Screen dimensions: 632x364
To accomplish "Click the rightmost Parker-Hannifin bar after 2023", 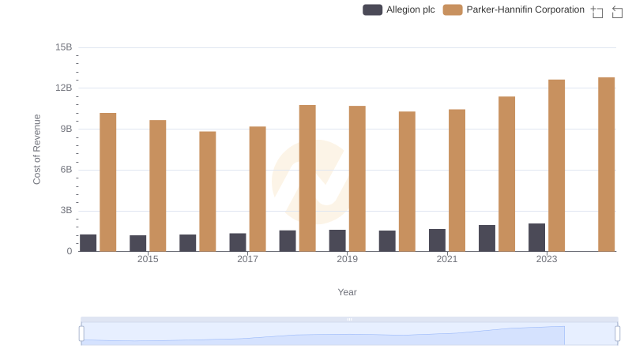I will pos(607,164).
